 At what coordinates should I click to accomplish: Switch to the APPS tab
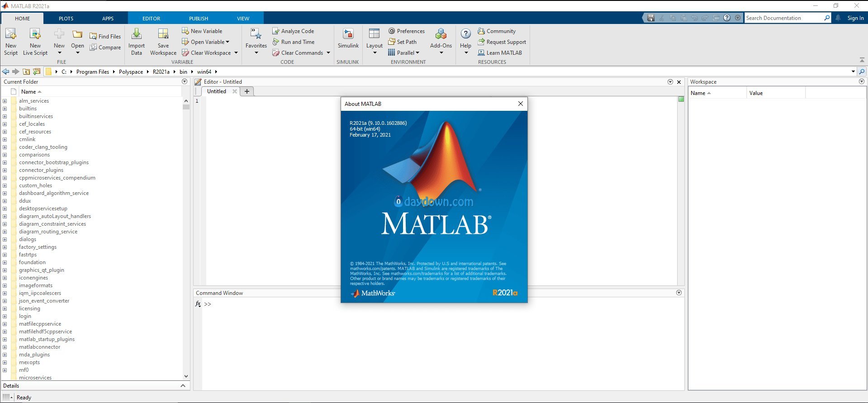click(108, 19)
